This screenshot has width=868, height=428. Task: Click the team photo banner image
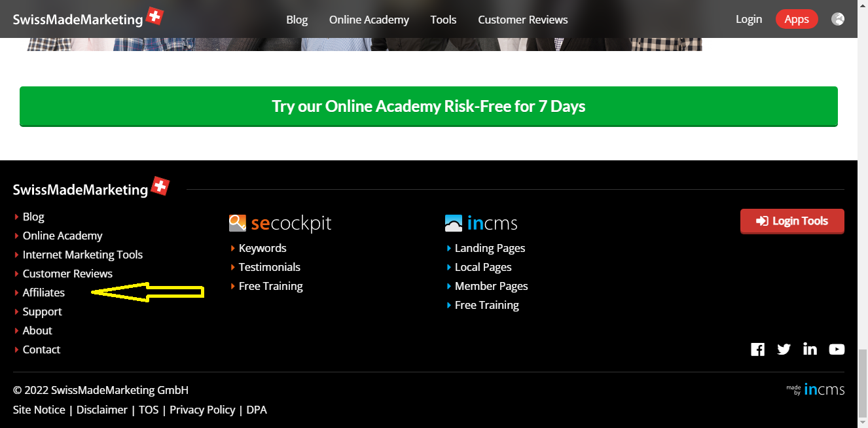[x=365, y=44]
